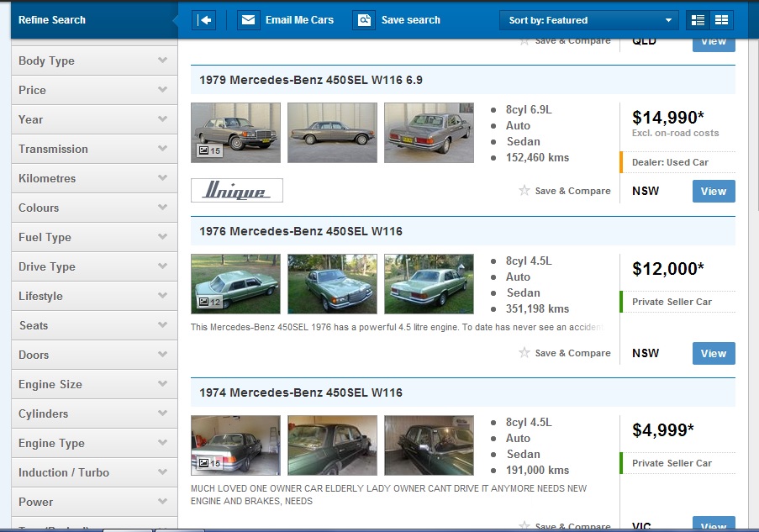Expand the Fuel Type filter
This screenshot has height=532, width=759.
(x=94, y=237)
